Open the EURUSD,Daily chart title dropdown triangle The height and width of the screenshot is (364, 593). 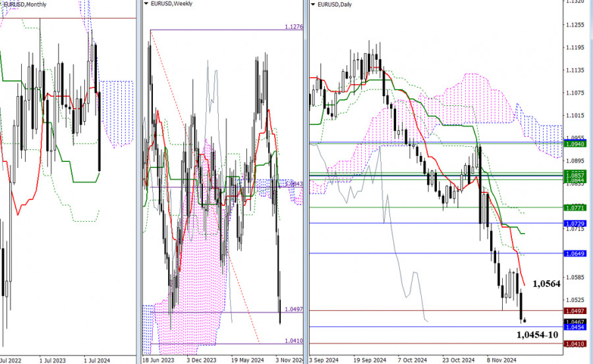click(x=313, y=5)
